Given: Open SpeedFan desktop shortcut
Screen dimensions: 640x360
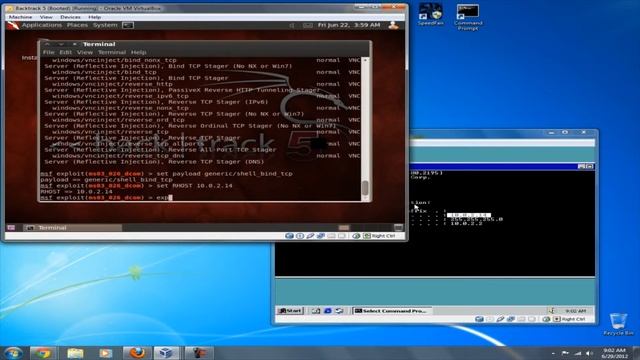Looking at the screenshot, I should (431, 14).
